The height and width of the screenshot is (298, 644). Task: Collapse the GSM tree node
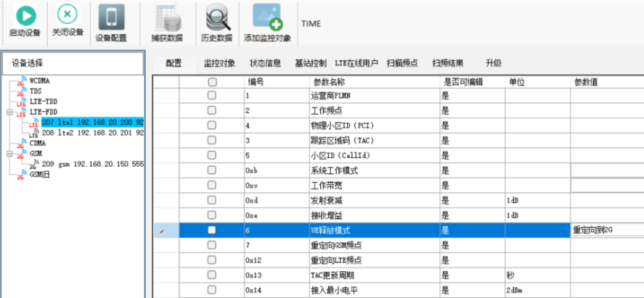coord(9,154)
